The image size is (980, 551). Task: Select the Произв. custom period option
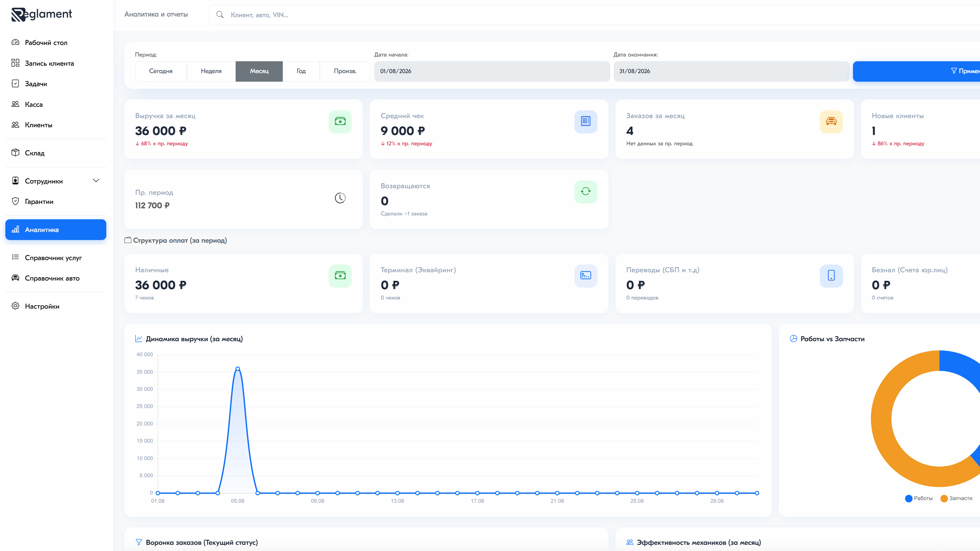[x=345, y=71]
